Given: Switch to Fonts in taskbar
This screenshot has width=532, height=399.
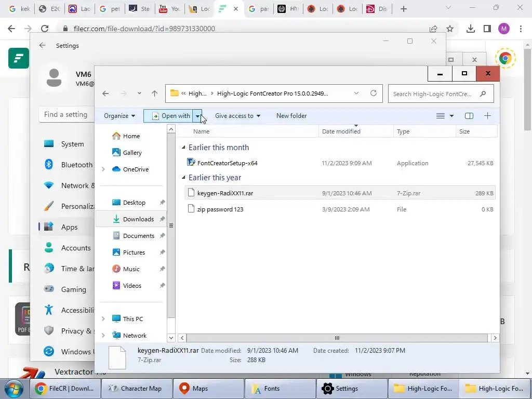Looking at the screenshot, I should click(280, 389).
